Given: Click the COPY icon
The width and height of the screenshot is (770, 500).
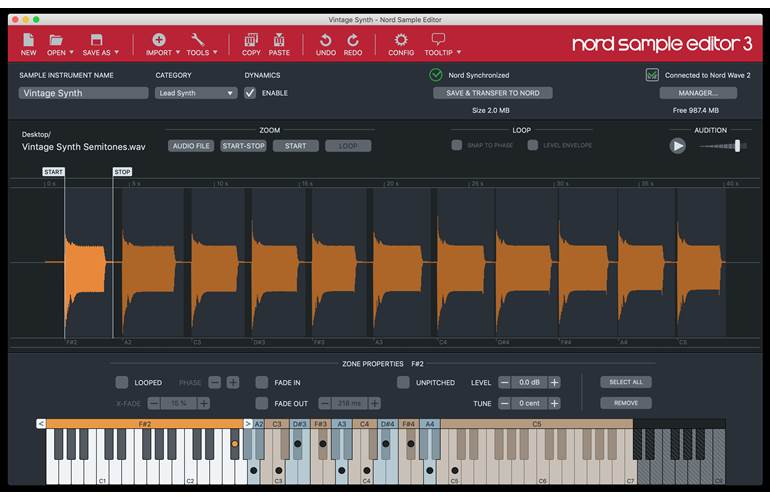Looking at the screenshot, I should coord(251,39).
